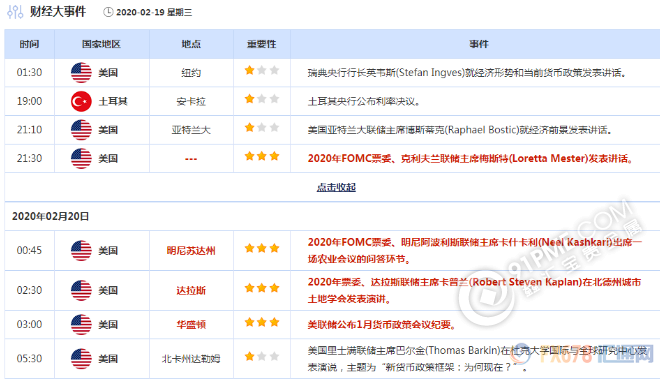Click the Thomas Barkin speech event text
This screenshot has height=382, width=660.
point(477,358)
